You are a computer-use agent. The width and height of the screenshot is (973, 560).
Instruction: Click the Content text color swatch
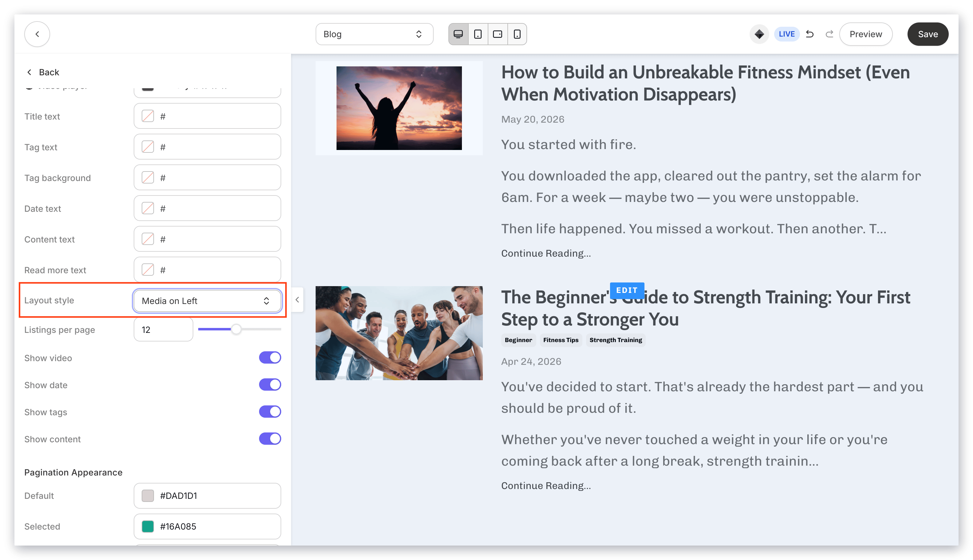pyautogui.click(x=148, y=239)
